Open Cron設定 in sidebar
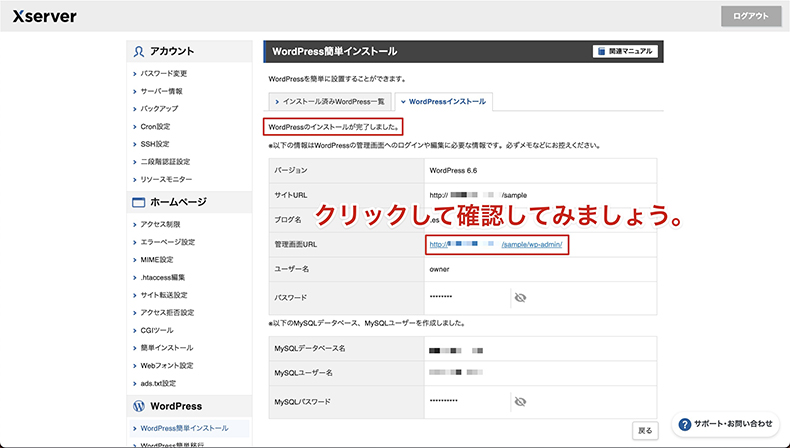Image resolution: width=790 pixels, height=448 pixels. 155,126
